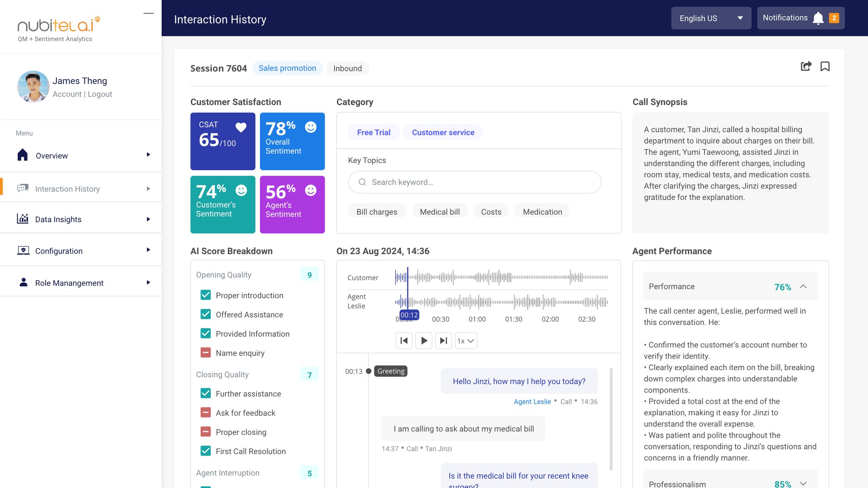This screenshot has width=868, height=488.
Task: Click the play button on audio timeline
Action: click(424, 340)
